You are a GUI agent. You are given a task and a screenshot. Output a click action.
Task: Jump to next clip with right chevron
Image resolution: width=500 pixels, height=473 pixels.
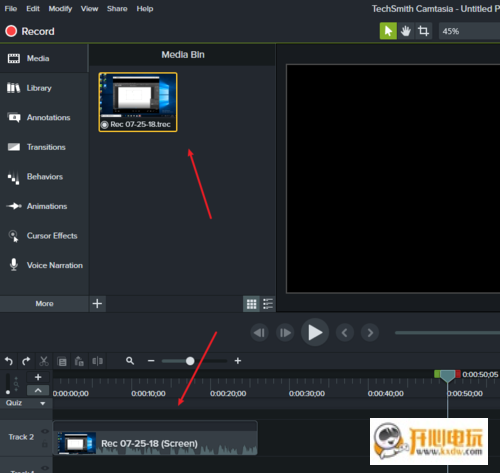[x=370, y=333]
